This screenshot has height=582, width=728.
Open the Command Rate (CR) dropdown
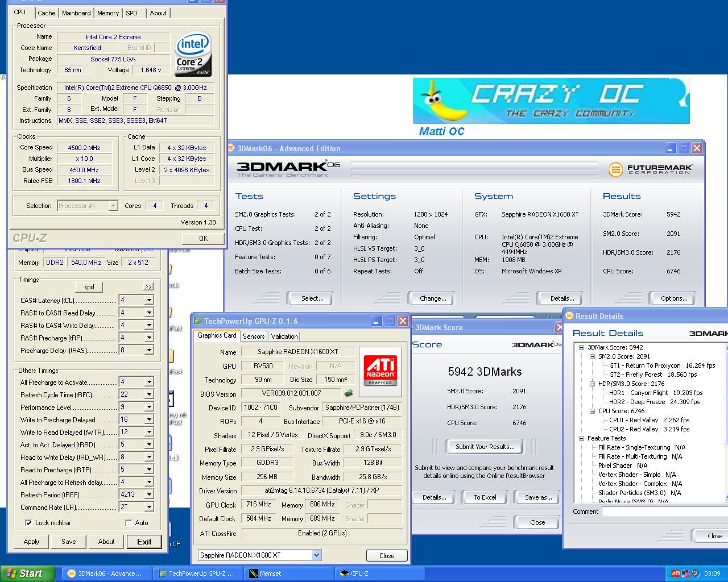click(149, 507)
